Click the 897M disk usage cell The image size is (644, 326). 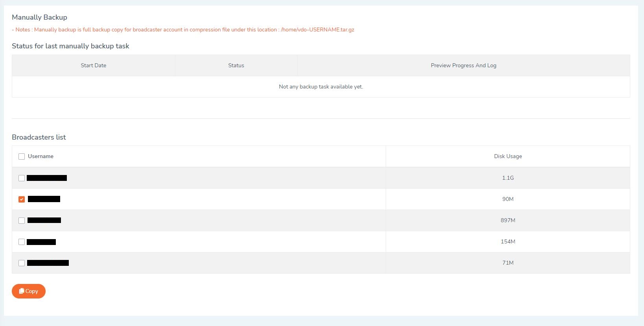(508, 220)
